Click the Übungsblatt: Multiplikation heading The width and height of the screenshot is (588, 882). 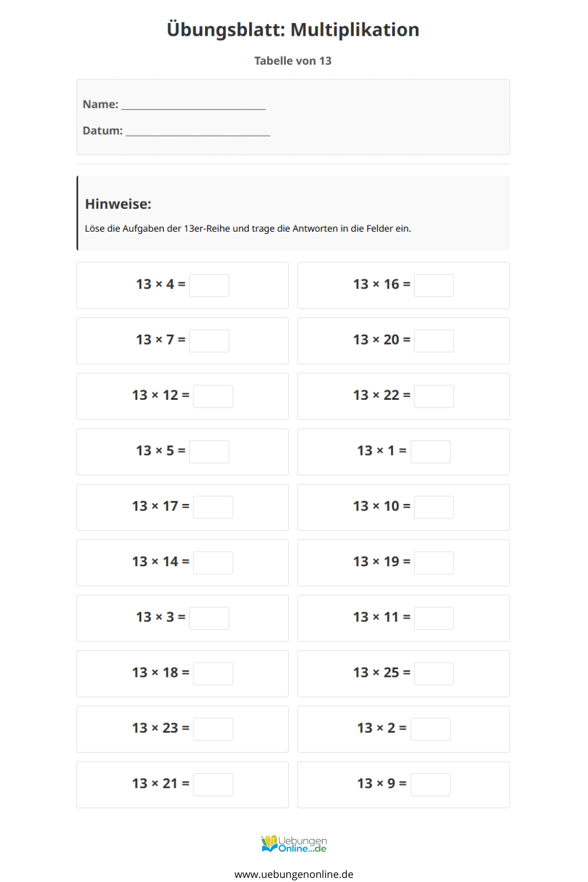[x=293, y=29]
